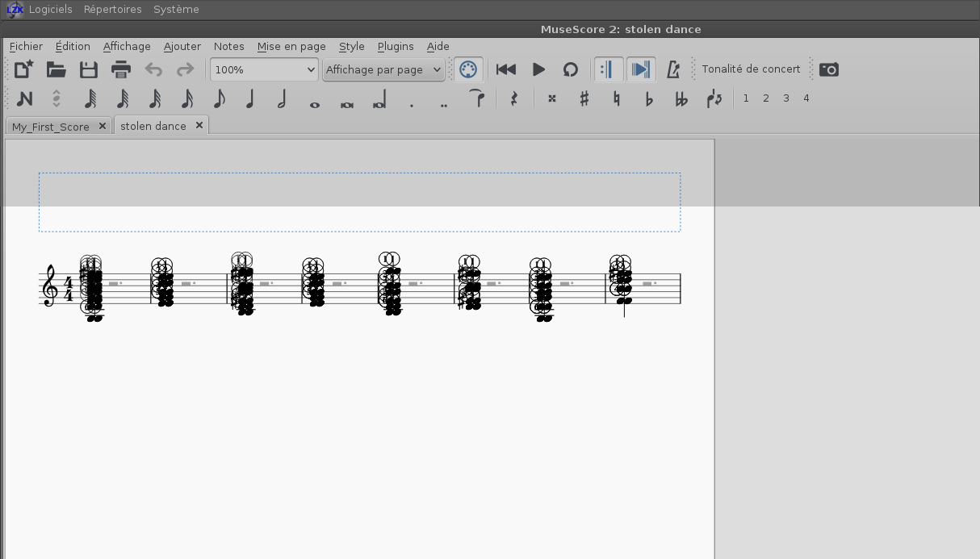
Task: Apply the flat accidental
Action: (649, 98)
